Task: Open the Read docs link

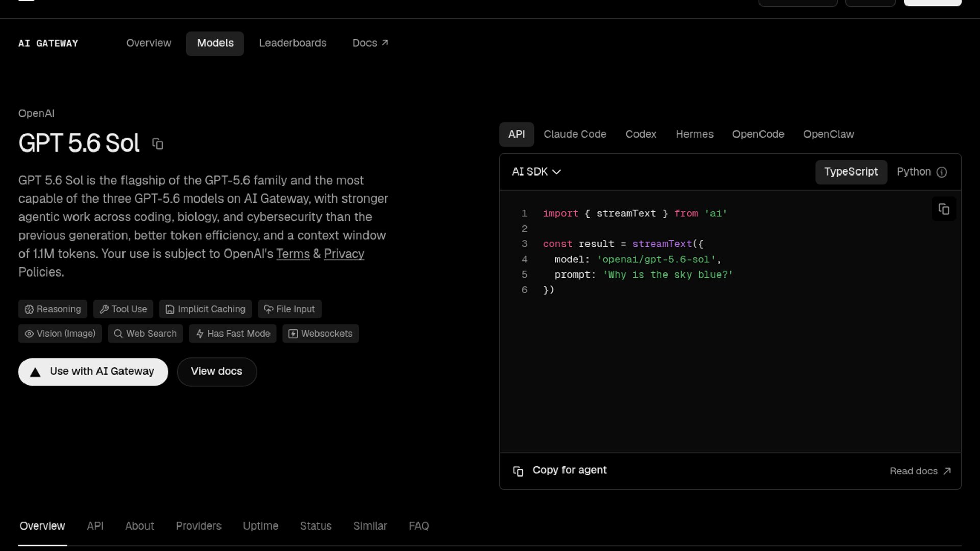Action: point(920,471)
